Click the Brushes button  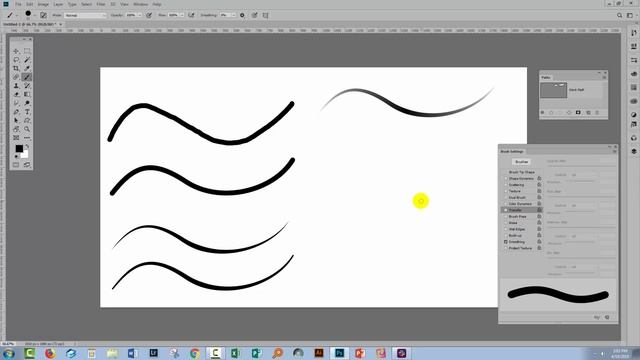(522, 162)
